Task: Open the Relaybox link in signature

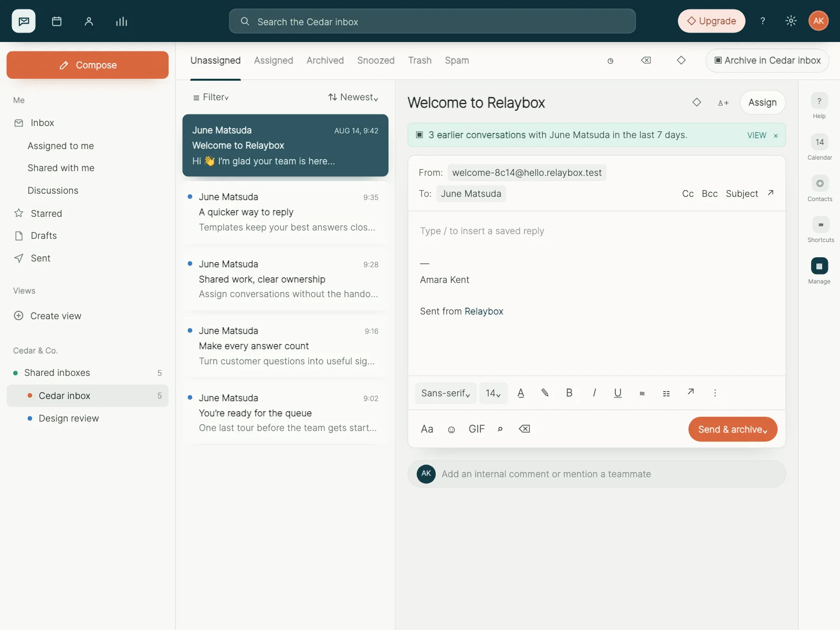Action: [x=484, y=311]
